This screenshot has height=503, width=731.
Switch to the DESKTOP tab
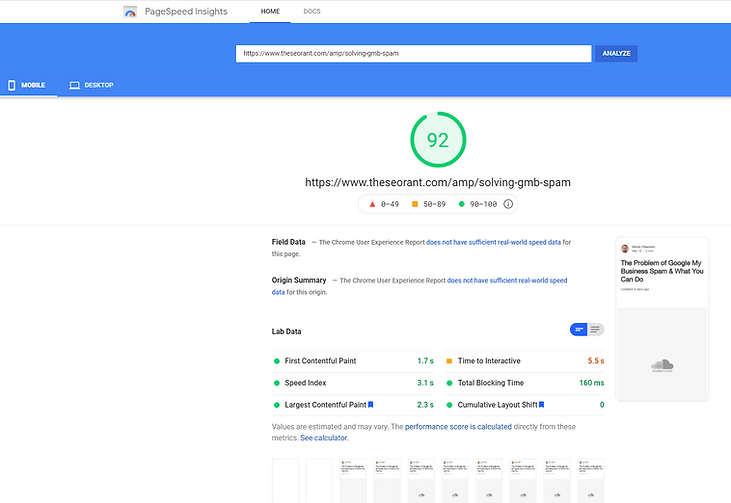[x=91, y=85]
